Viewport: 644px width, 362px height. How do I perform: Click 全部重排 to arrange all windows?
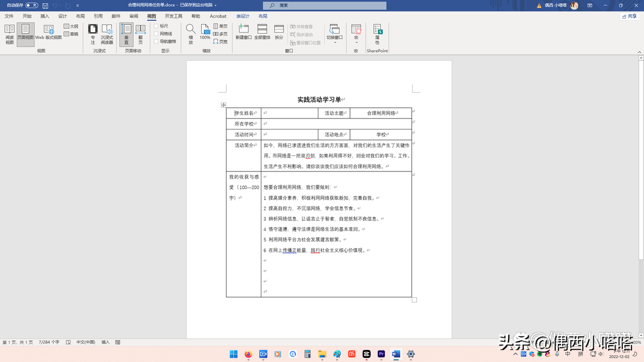tap(262, 32)
